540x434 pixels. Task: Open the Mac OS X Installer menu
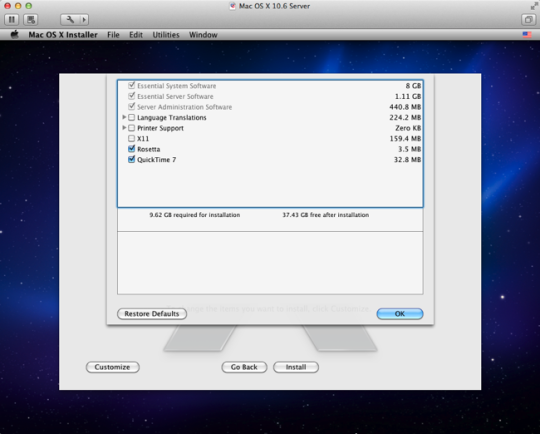point(63,35)
